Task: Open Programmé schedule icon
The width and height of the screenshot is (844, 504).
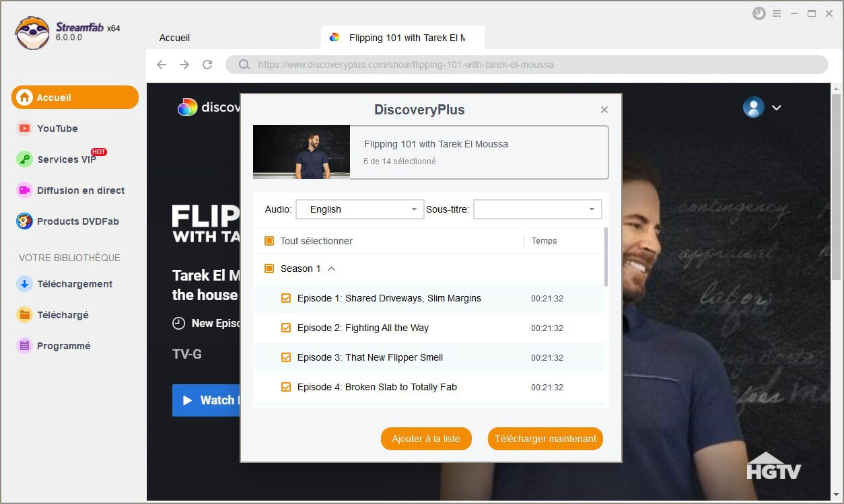Action: click(x=25, y=346)
